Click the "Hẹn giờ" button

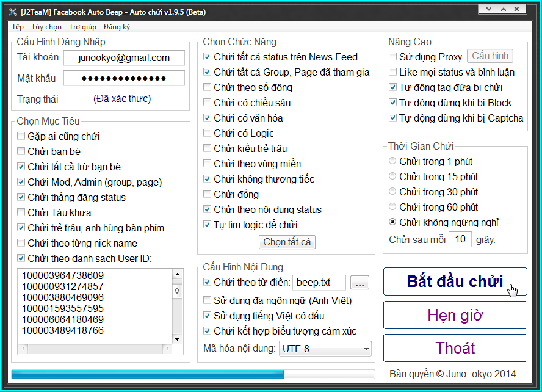455,315
